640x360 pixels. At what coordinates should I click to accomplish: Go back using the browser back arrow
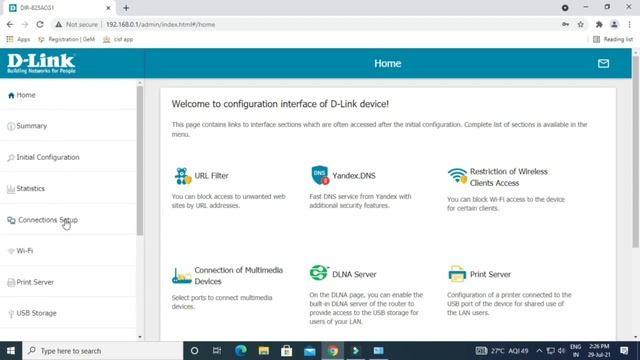tap(10, 24)
